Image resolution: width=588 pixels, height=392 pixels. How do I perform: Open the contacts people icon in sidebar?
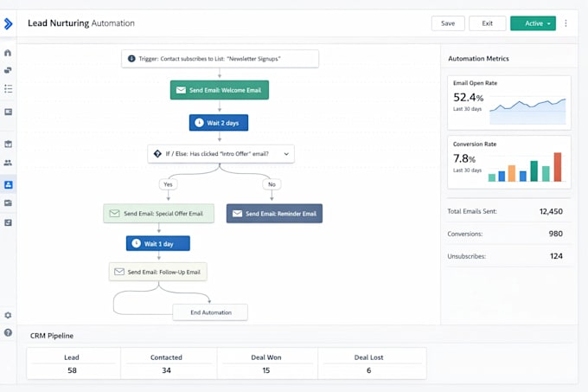coord(8,163)
